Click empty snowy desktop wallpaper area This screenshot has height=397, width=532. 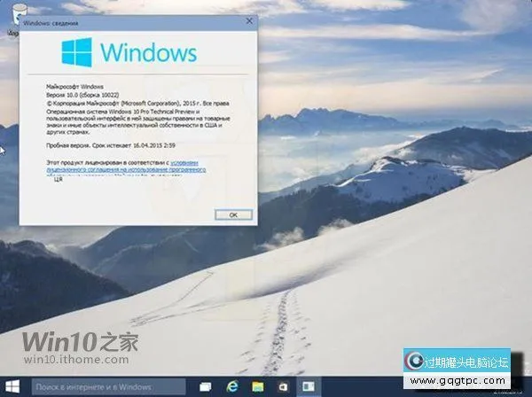(x=399, y=292)
